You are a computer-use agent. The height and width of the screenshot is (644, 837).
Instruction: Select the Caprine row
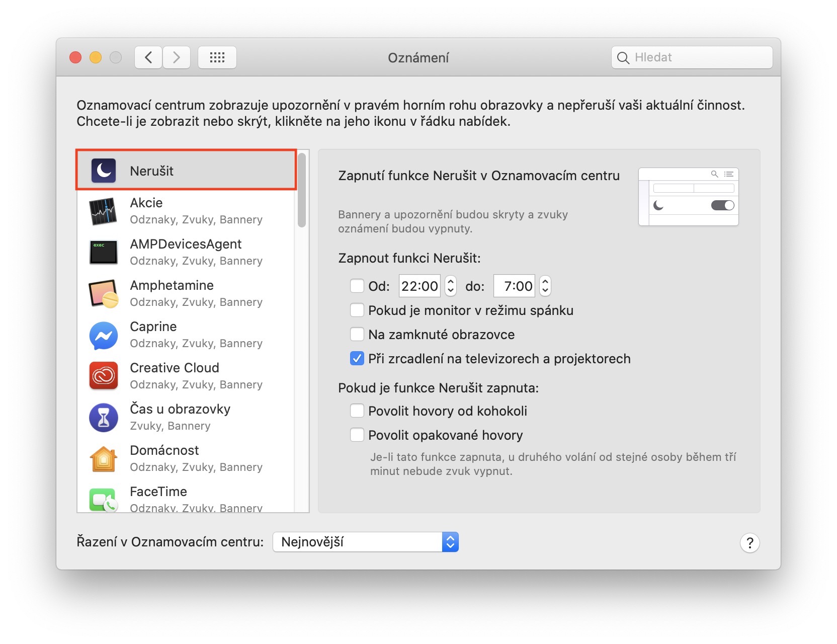(x=186, y=335)
